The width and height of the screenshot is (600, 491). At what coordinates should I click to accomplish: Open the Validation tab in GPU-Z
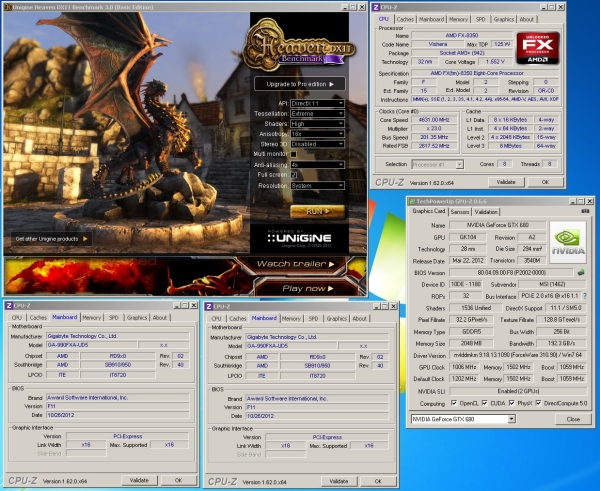(x=486, y=212)
